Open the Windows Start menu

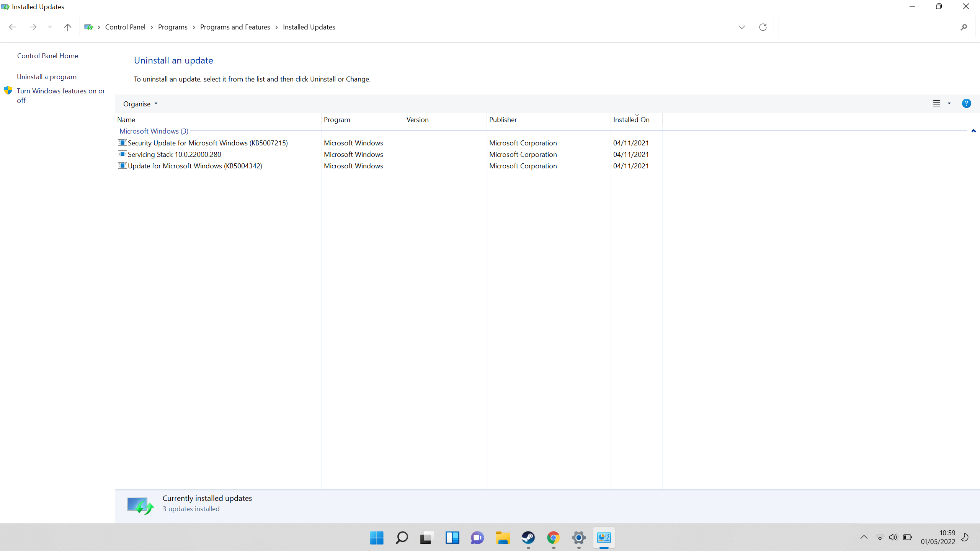pyautogui.click(x=377, y=538)
